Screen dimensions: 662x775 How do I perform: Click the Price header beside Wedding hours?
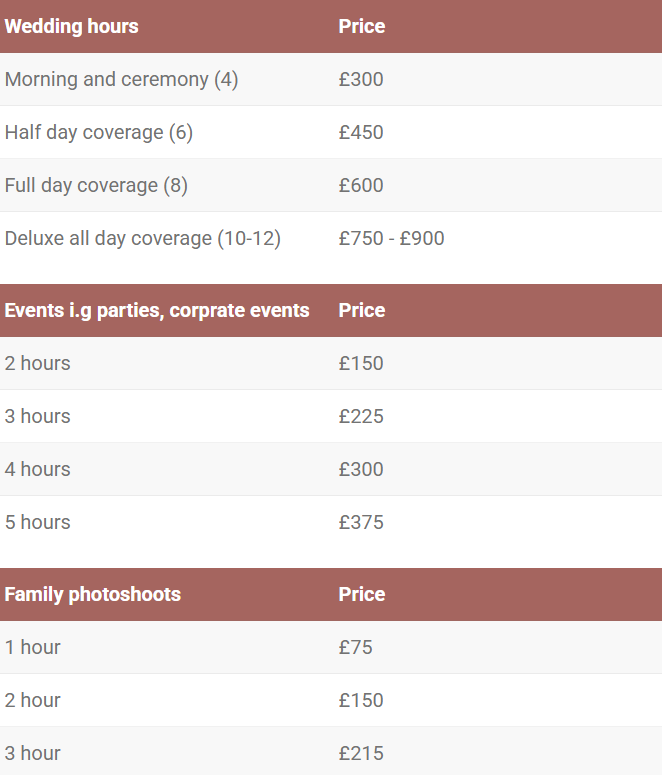[x=362, y=26]
